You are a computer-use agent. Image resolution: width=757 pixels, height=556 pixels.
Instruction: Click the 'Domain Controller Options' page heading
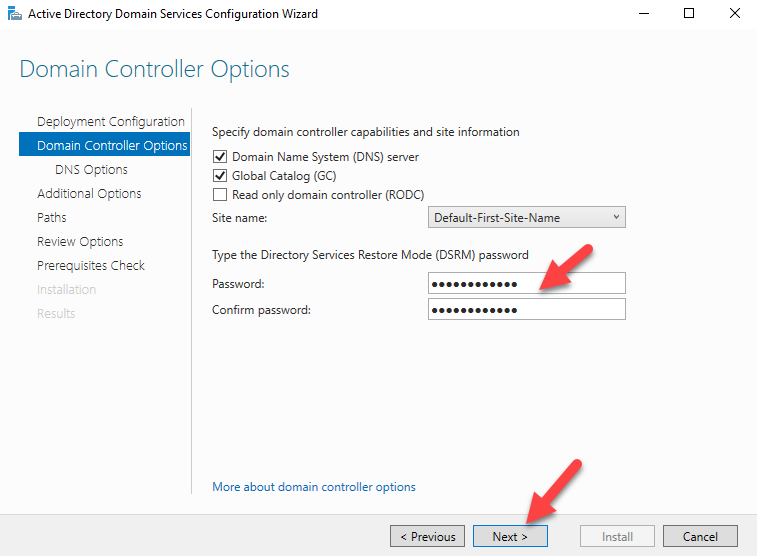pyautogui.click(x=154, y=69)
